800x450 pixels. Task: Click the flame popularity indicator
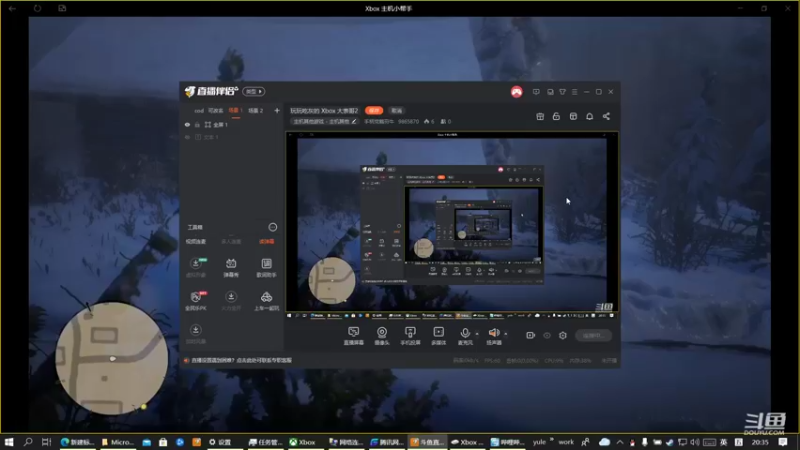pyautogui.click(x=429, y=121)
